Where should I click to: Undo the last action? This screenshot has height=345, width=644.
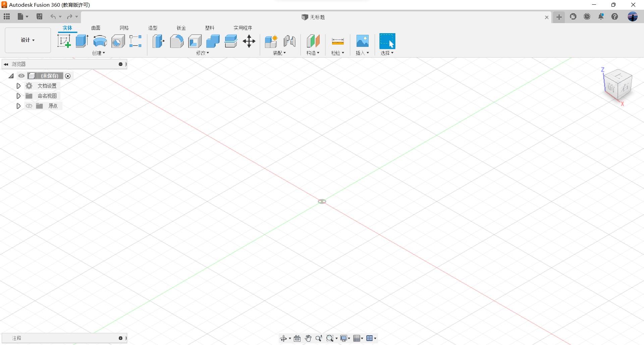pyautogui.click(x=53, y=16)
